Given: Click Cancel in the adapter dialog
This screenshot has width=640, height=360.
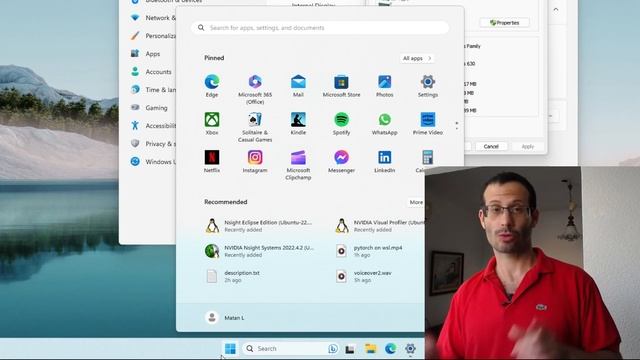Looking at the screenshot, I should [491, 146].
